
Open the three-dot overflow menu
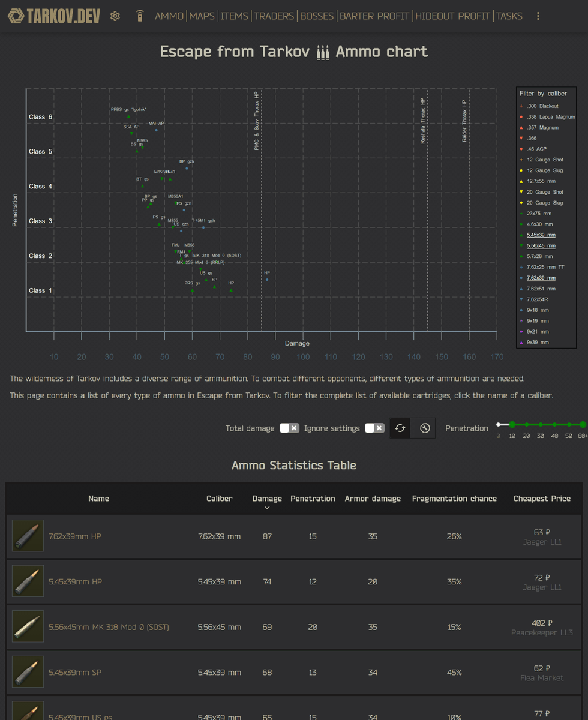[x=538, y=16]
